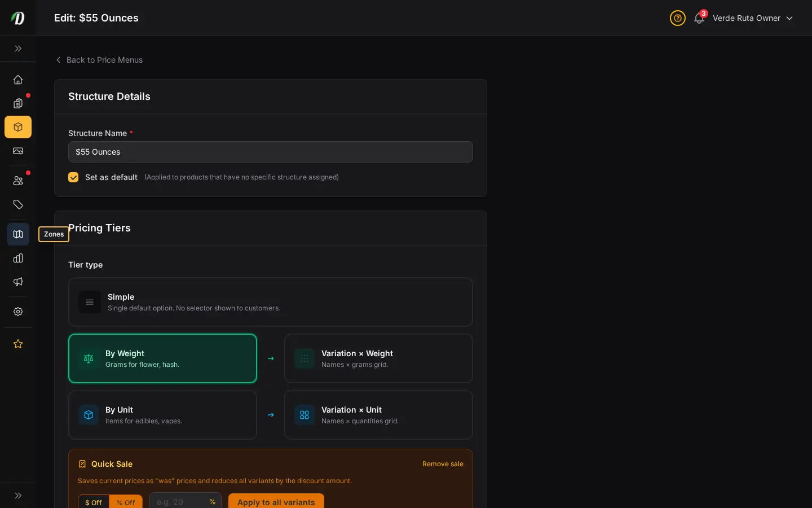Open the Home sidebar icon

click(x=18, y=80)
